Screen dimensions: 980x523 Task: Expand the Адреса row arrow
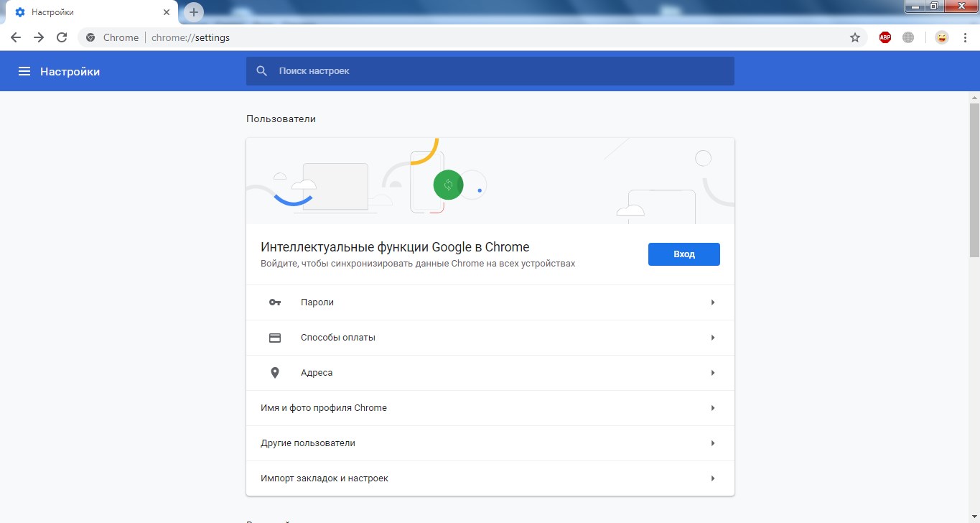(x=713, y=373)
